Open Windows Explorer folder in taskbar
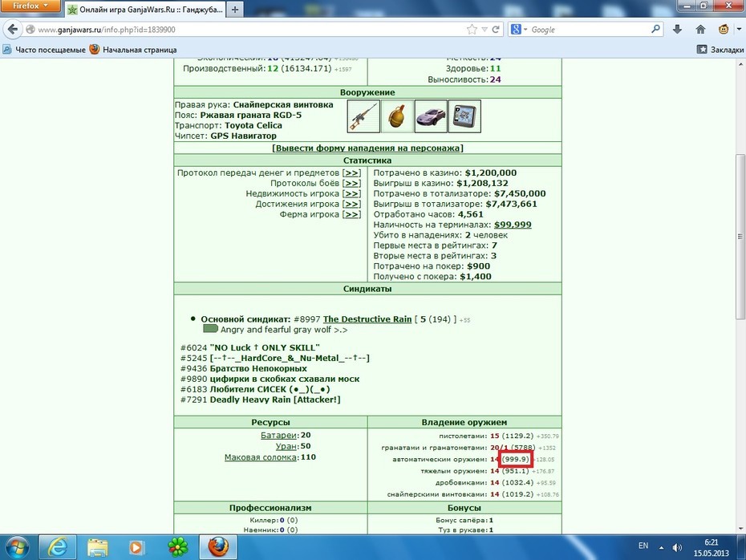 point(97,548)
